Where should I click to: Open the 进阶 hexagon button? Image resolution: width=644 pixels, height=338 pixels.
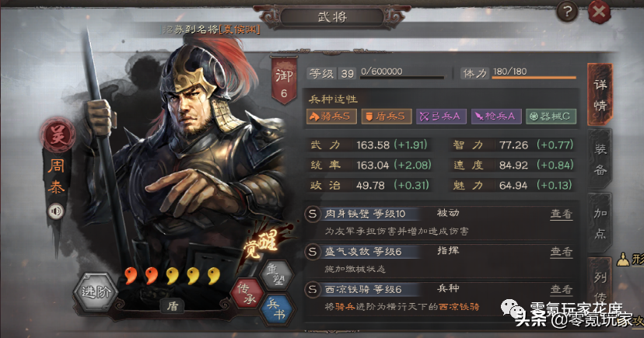point(96,291)
